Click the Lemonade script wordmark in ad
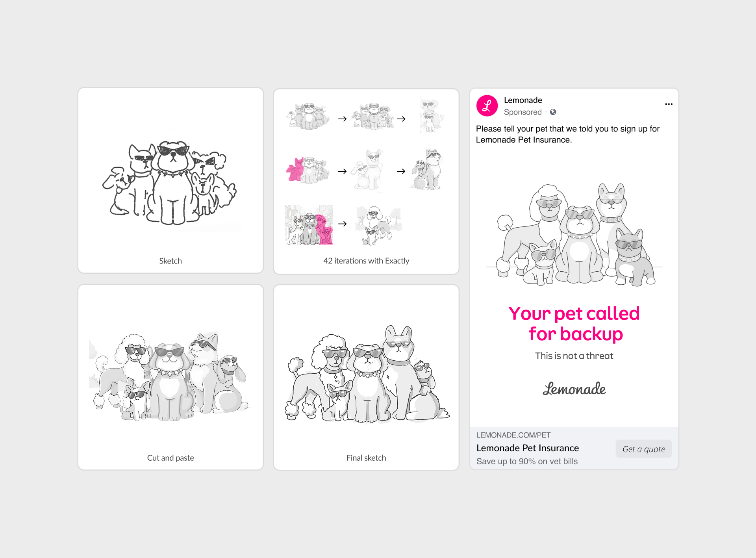Image resolution: width=756 pixels, height=558 pixels. tap(574, 389)
